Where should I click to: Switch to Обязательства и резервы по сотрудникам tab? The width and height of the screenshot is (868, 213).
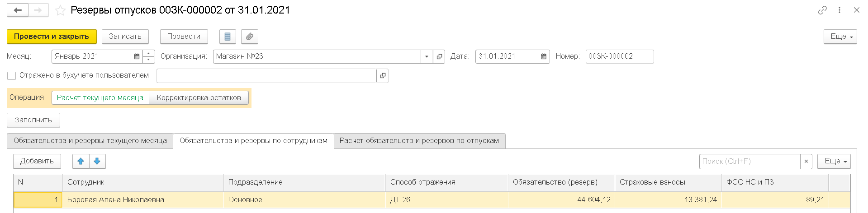tap(253, 141)
